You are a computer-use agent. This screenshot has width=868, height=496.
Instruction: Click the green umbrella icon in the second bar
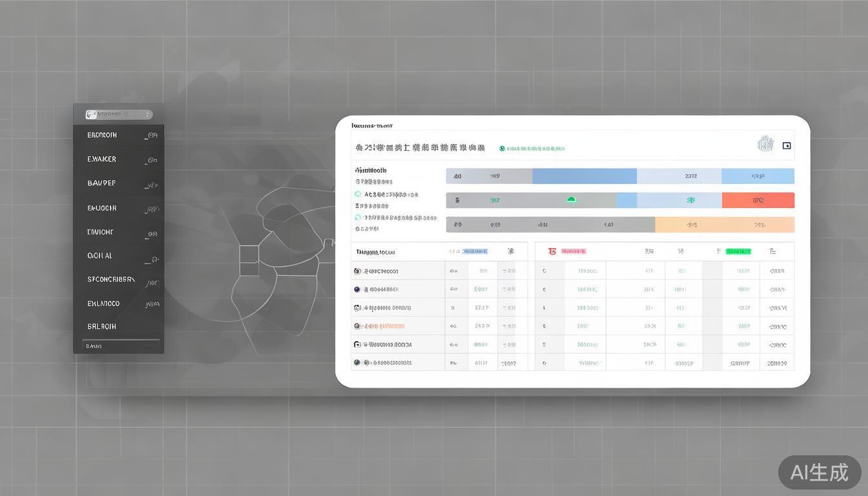click(571, 200)
